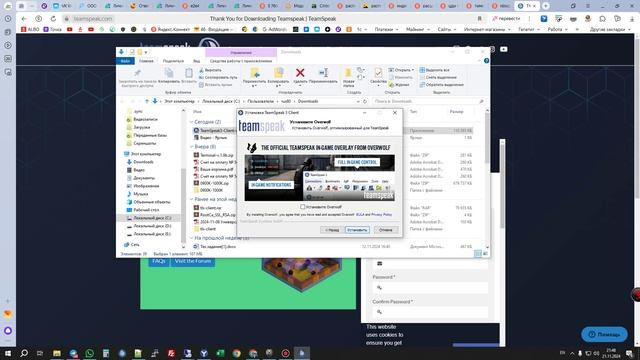Switch Explorer to details view icon
Image resolution: width=640 pixels, height=360 pixels.
pos(478,254)
